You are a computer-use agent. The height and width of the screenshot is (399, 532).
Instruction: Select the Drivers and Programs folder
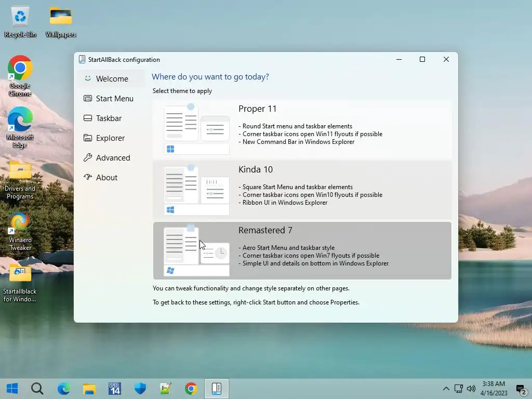[20, 180]
